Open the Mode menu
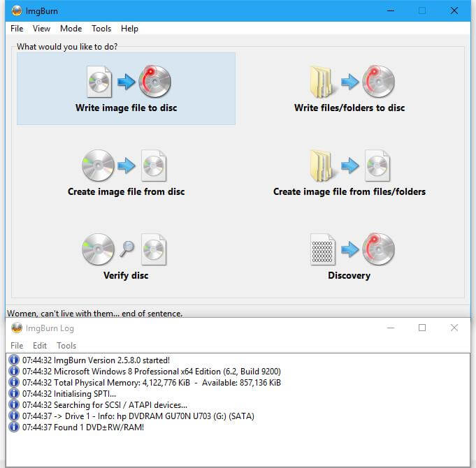The height and width of the screenshot is (468, 476). point(71,29)
